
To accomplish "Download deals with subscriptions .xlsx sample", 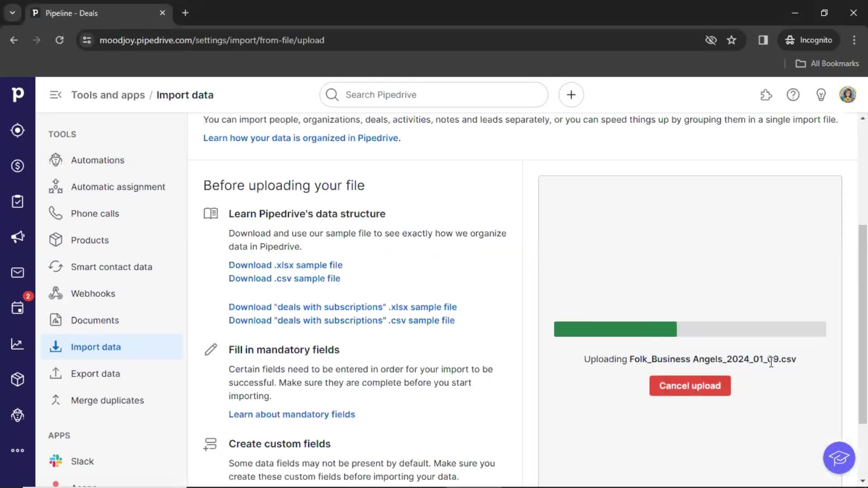I will [343, 307].
